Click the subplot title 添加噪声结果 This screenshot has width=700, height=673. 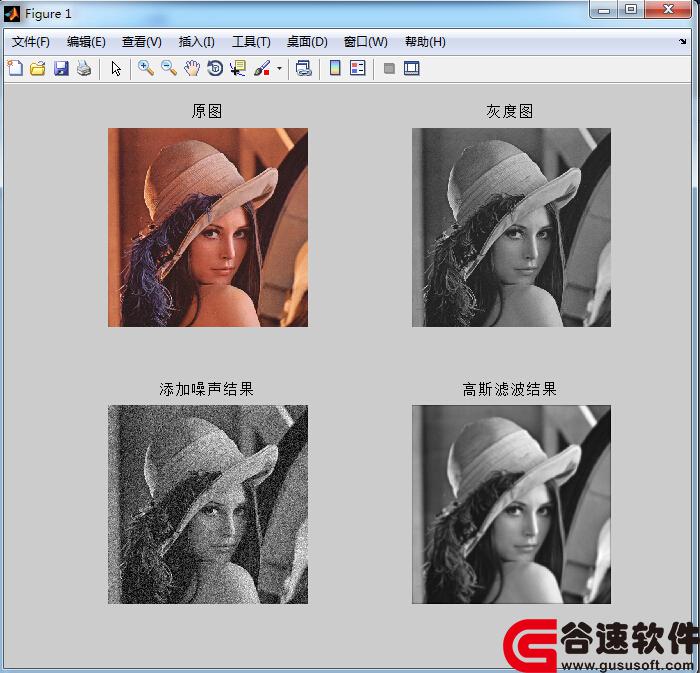pyautogui.click(x=206, y=389)
